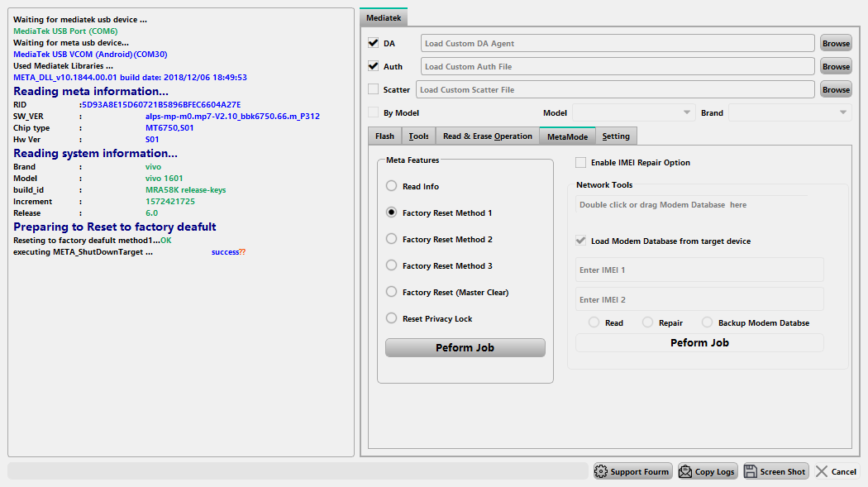This screenshot has height=487, width=868.
Task: Open the Brand dropdown
Action: pyautogui.click(x=790, y=112)
